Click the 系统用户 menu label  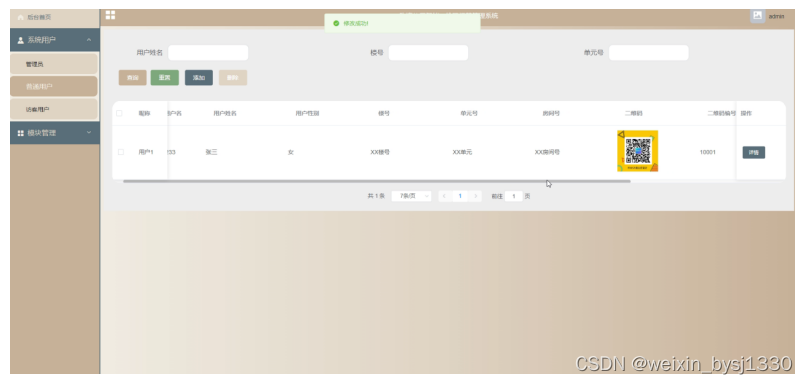[42, 40]
